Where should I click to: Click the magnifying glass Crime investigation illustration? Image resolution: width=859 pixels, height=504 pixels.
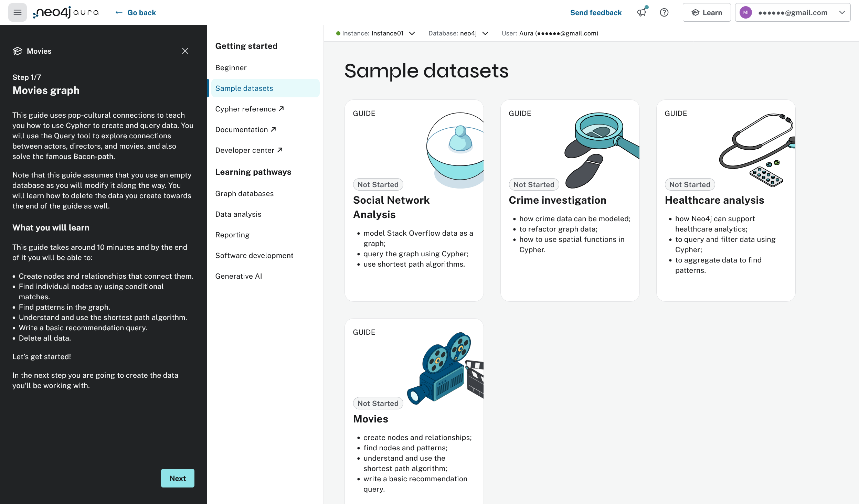pos(602,150)
